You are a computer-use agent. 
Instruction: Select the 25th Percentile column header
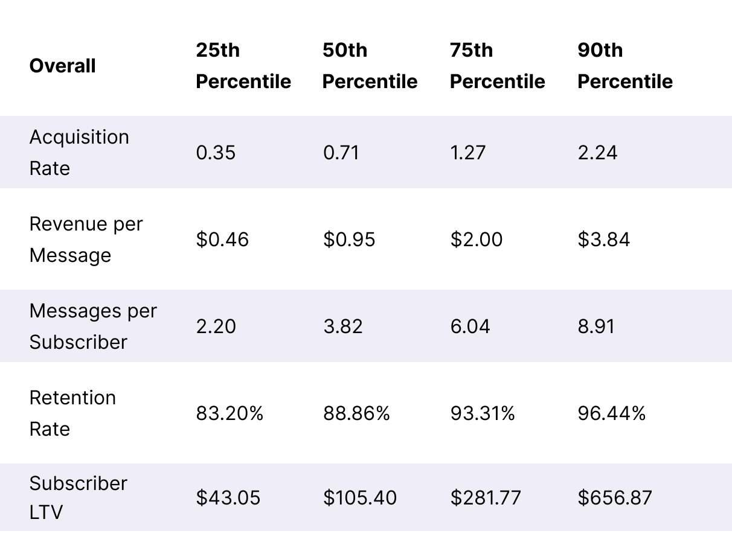[243, 66]
